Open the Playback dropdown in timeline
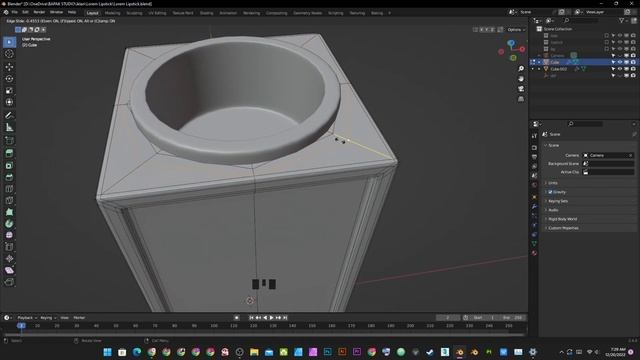 [27, 318]
